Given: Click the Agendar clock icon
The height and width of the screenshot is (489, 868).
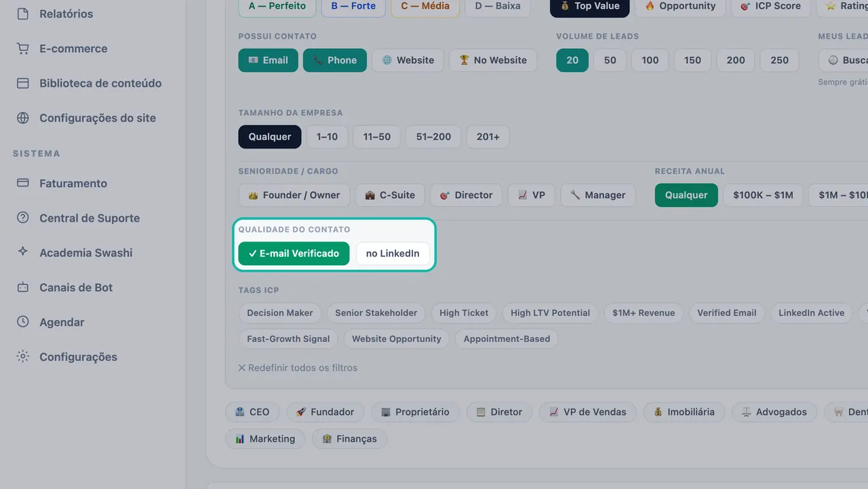Looking at the screenshot, I should (23, 321).
